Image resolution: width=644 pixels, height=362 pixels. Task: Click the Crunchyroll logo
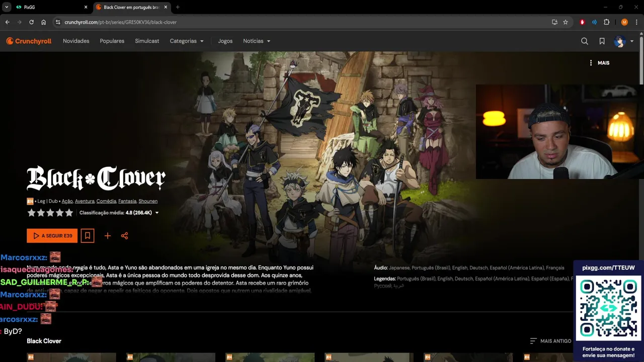[29, 41]
